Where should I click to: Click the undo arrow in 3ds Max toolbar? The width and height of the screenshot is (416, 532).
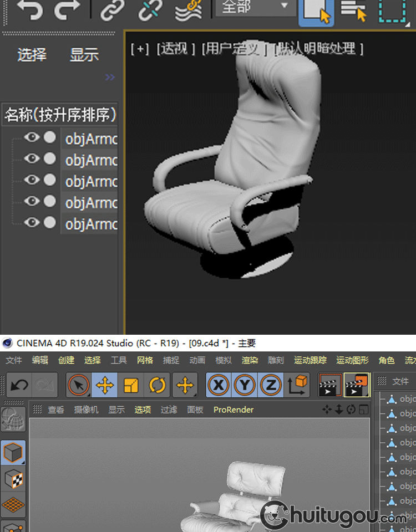[x=29, y=10]
